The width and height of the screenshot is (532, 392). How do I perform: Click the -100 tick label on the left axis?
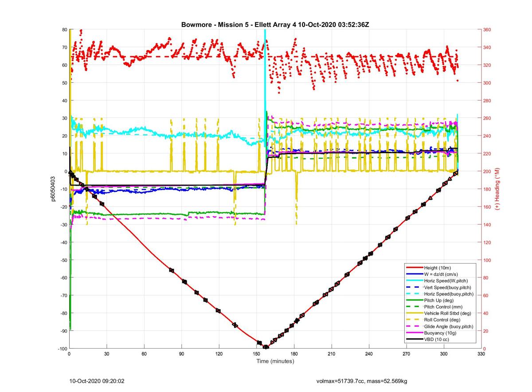click(x=62, y=349)
